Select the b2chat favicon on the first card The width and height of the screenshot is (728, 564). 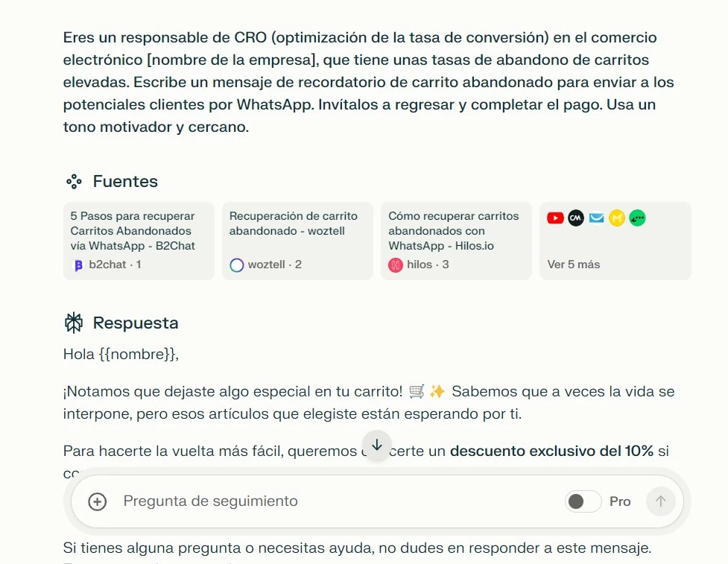pyautogui.click(x=77, y=264)
